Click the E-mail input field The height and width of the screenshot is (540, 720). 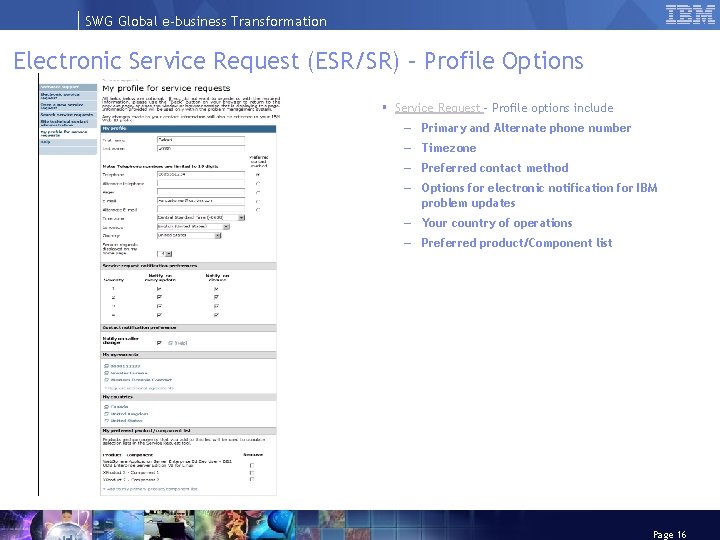tap(201, 201)
